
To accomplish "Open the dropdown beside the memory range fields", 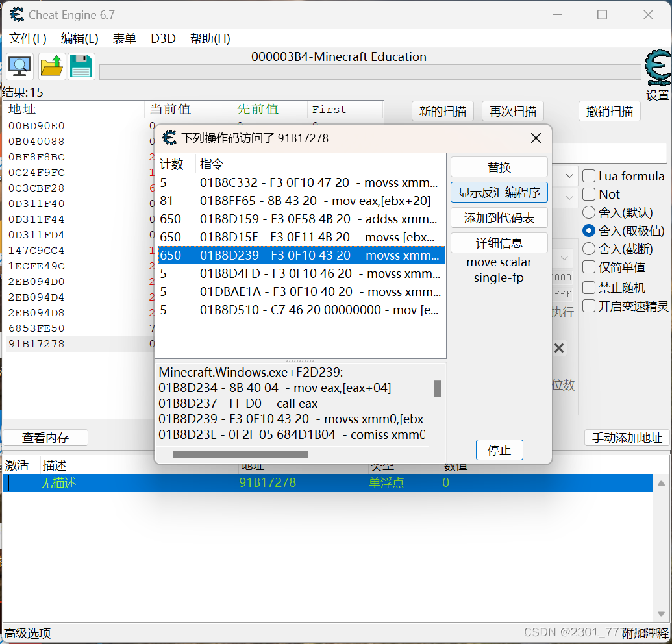I will point(564,258).
